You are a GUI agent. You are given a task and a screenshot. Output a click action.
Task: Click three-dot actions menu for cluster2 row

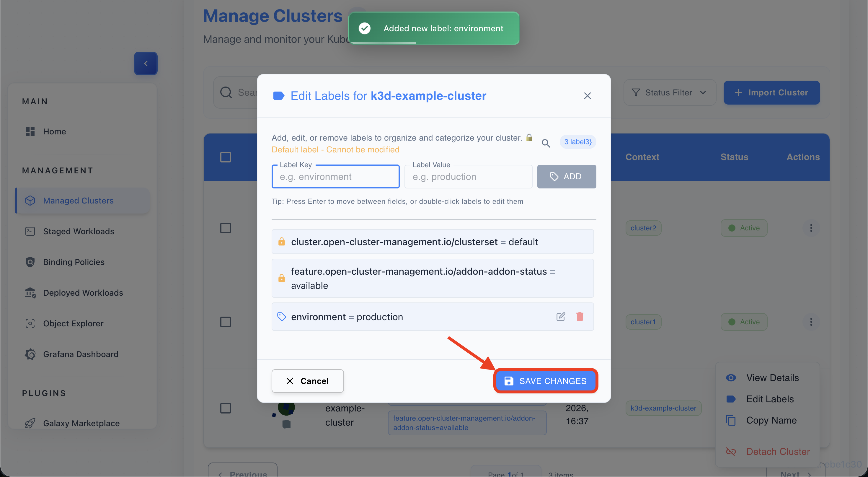pos(811,228)
